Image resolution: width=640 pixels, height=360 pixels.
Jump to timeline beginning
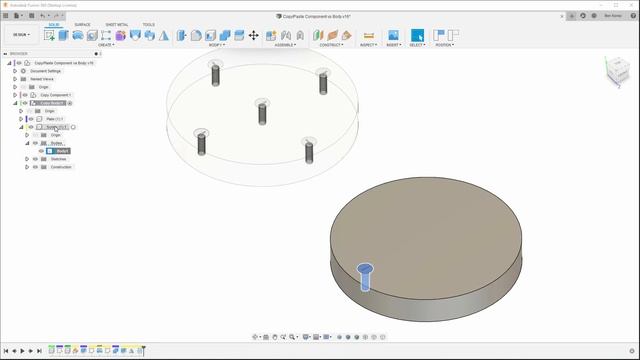[6, 351]
